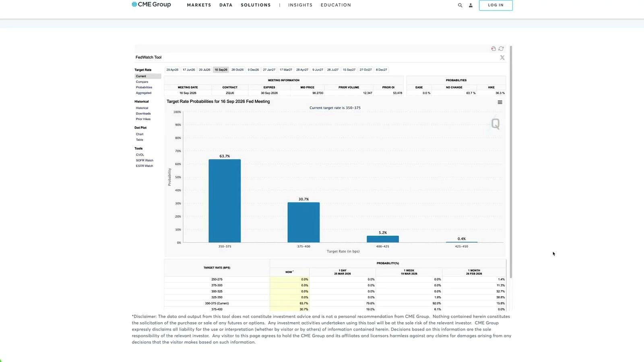The height and width of the screenshot is (362, 644).
Task: Select the 28 Jul27 meeting tab
Action: [333, 70]
